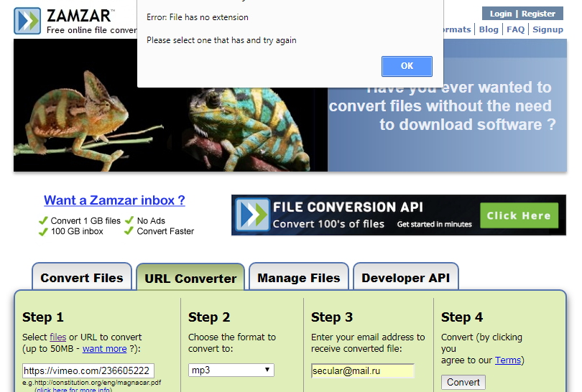Click the 'files' link in Step 1
The image size is (582, 392).
click(x=58, y=337)
